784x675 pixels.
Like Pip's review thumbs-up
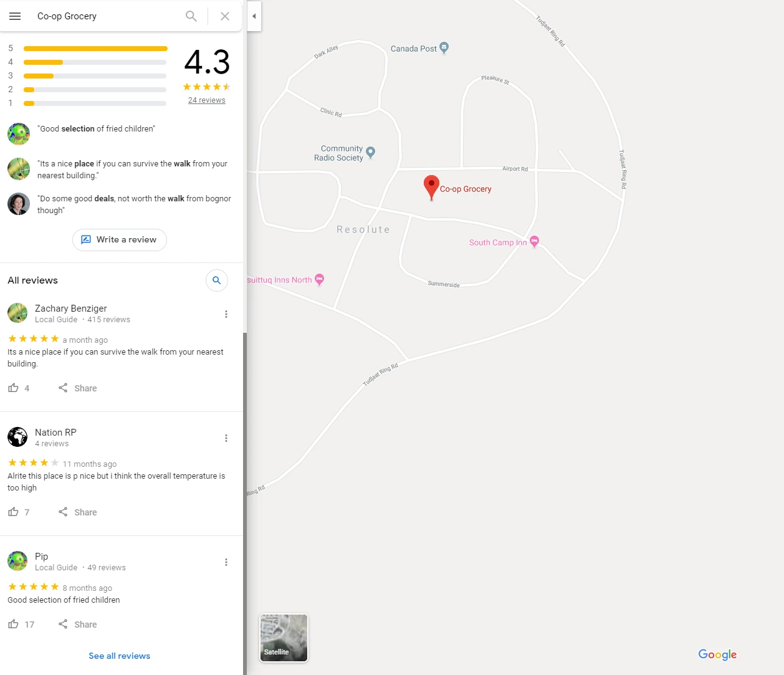click(13, 624)
